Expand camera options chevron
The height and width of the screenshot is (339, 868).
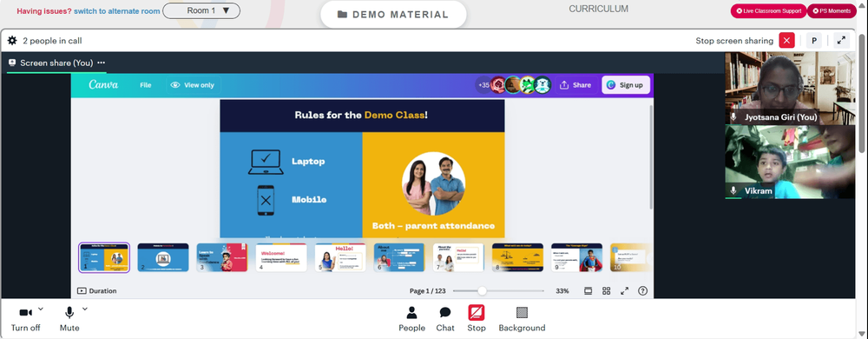(41, 309)
